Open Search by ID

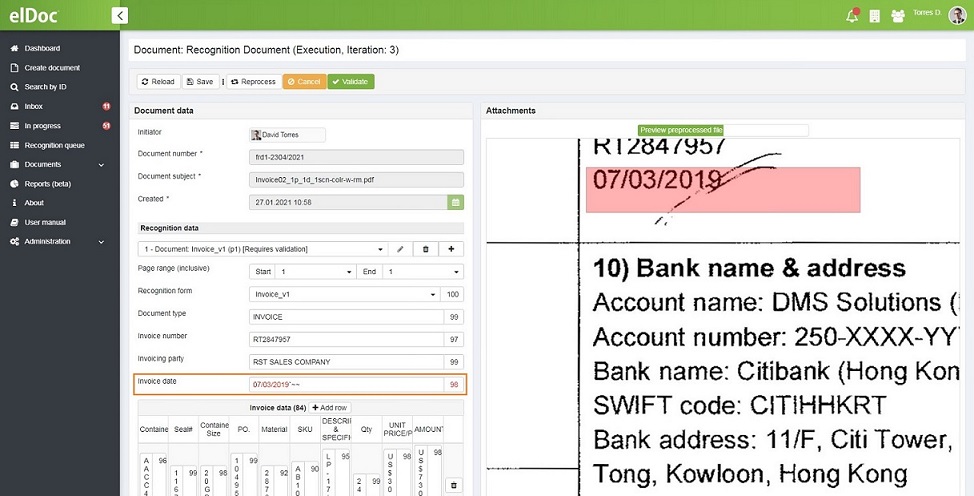[x=45, y=87]
